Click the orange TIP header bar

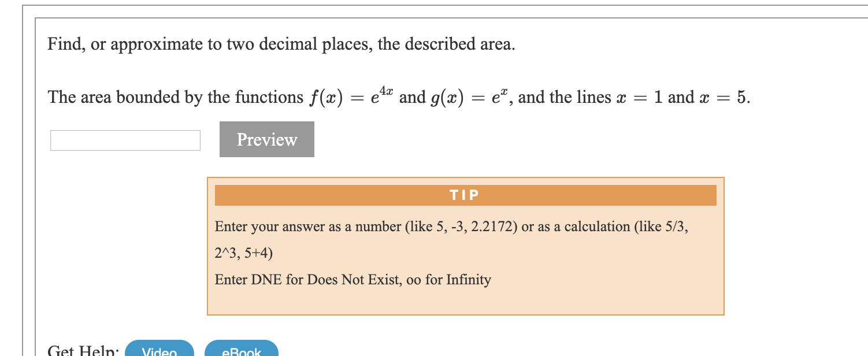465,195
